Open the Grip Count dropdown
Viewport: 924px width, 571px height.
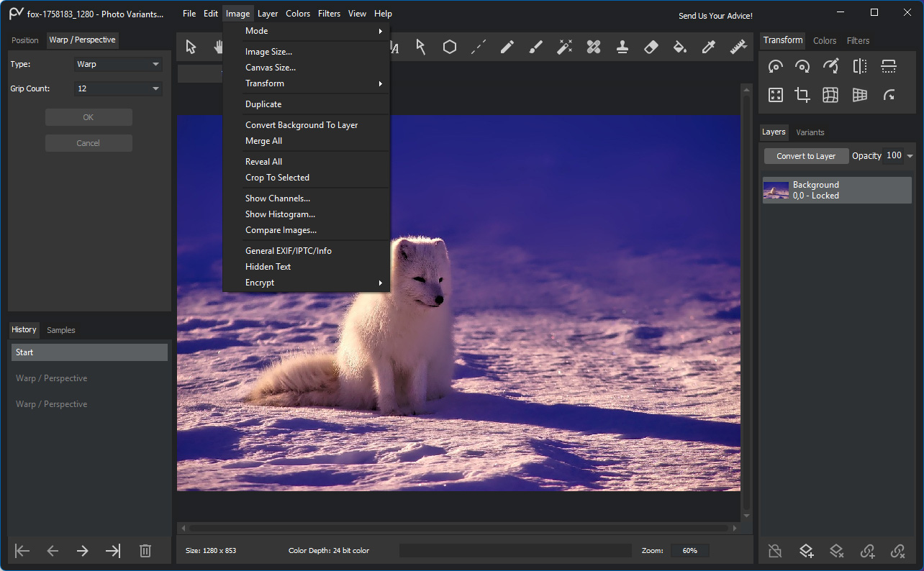pos(118,88)
